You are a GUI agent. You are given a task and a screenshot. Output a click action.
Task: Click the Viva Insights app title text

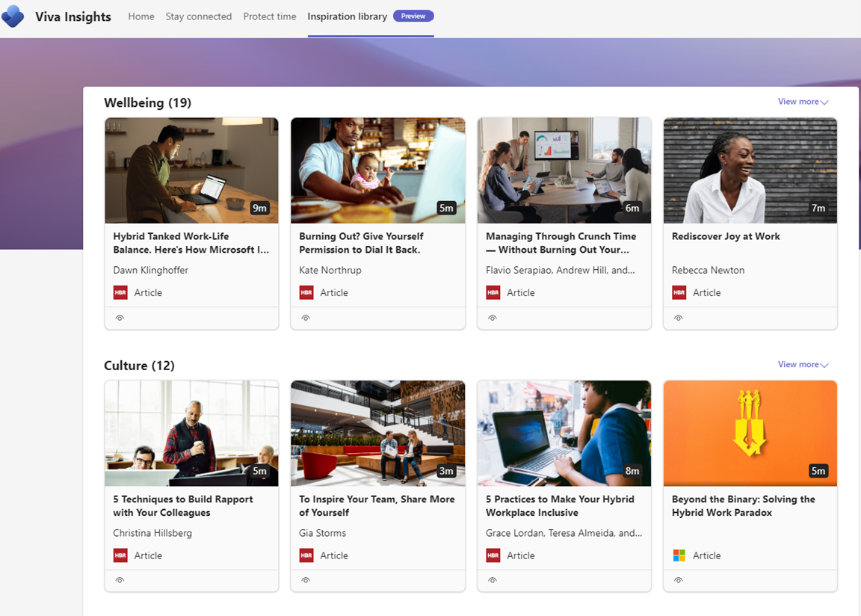tap(73, 17)
